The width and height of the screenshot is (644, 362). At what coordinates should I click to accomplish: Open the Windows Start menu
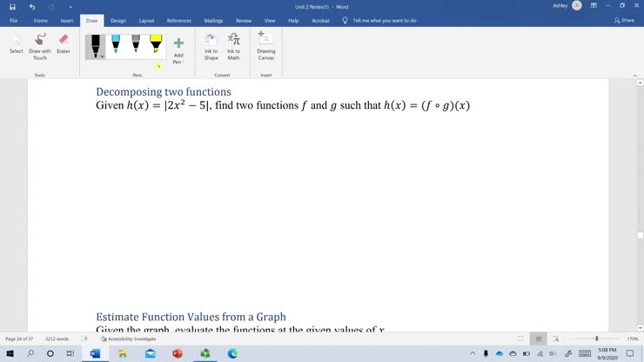coord(10,353)
